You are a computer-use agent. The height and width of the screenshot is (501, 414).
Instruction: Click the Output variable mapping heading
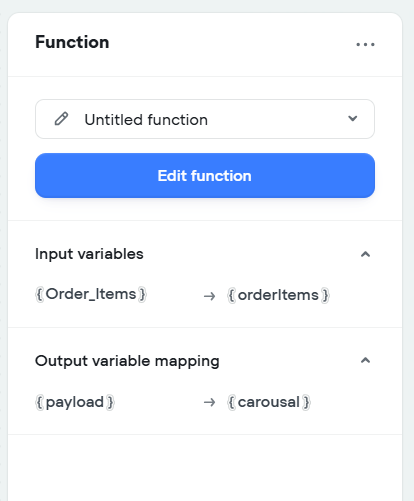click(127, 362)
